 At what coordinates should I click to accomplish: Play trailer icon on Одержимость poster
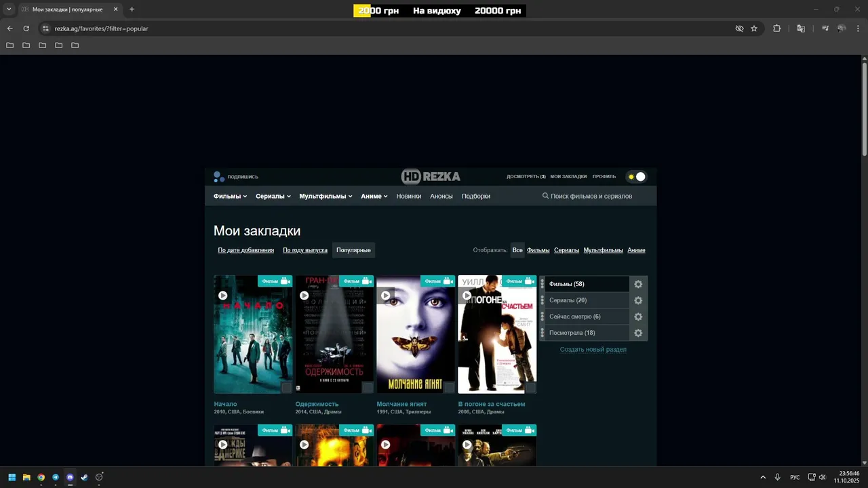[304, 296]
